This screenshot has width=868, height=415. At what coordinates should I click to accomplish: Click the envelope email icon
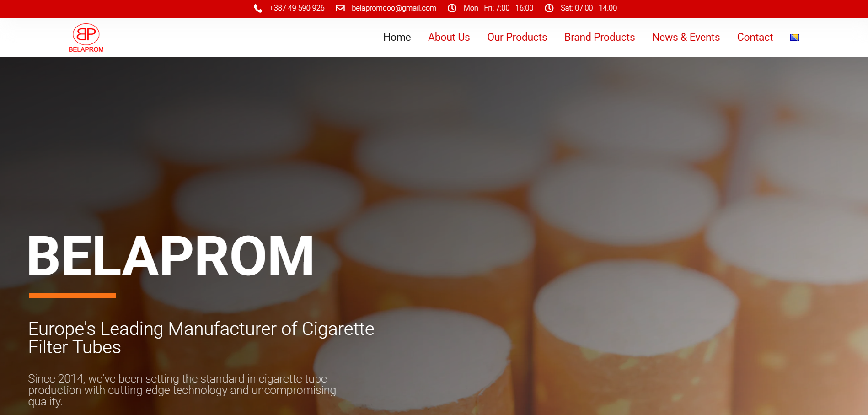(340, 8)
